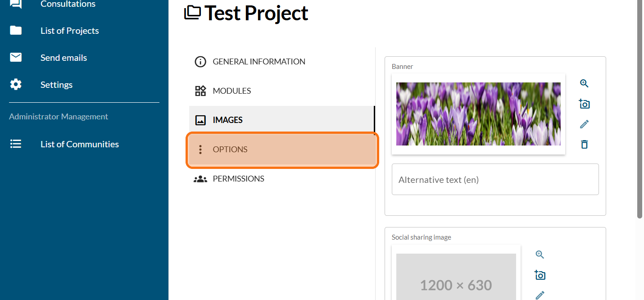The width and height of the screenshot is (644, 300).
Task: Upload a new Social sharing image
Action: 540,275
